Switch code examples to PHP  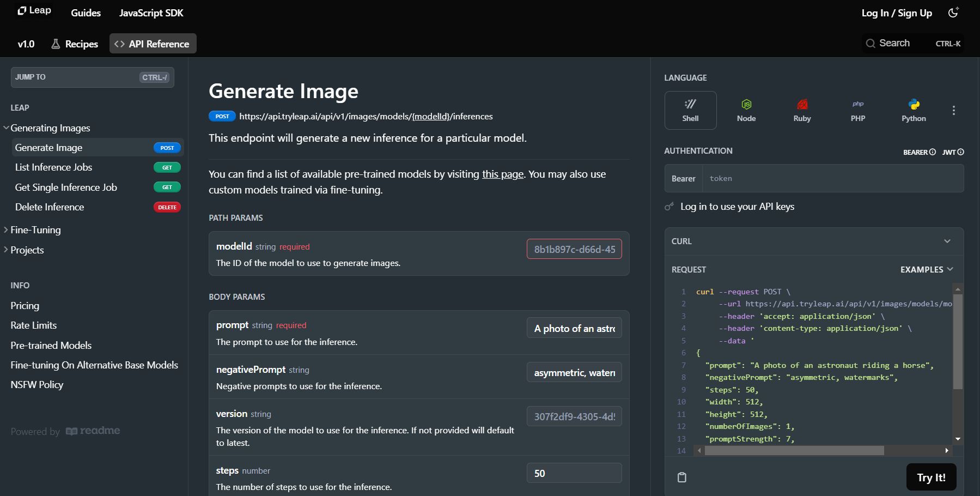[857, 110]
